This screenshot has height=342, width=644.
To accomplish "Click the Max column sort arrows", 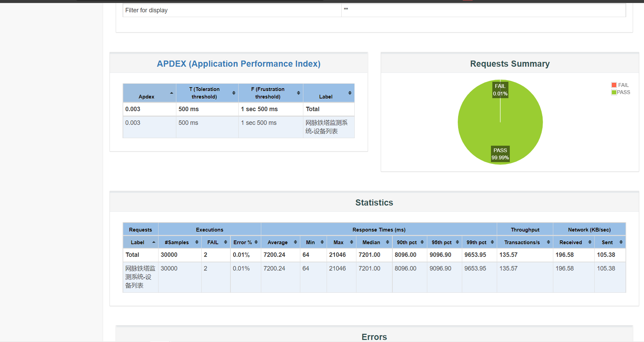I will (352, 242).
